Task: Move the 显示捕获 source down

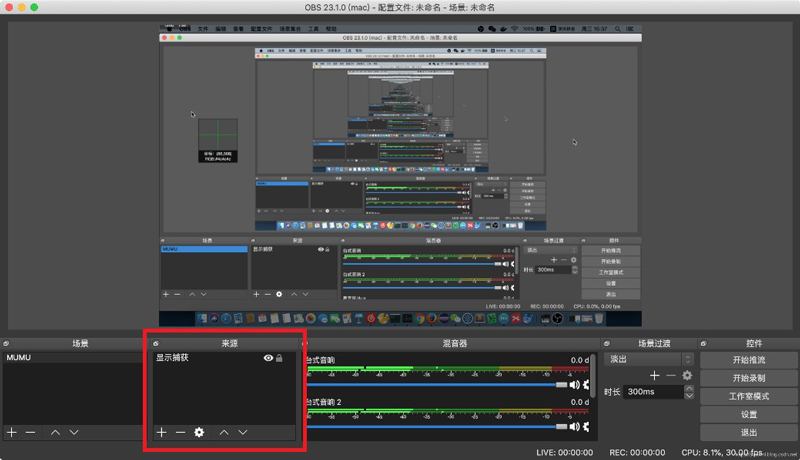Action: click(x=243, y=432)
